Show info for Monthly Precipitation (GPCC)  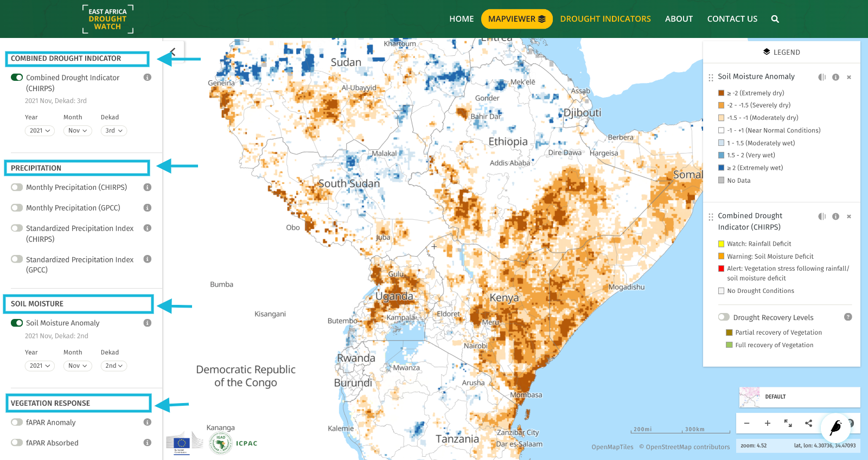(147, 208)
